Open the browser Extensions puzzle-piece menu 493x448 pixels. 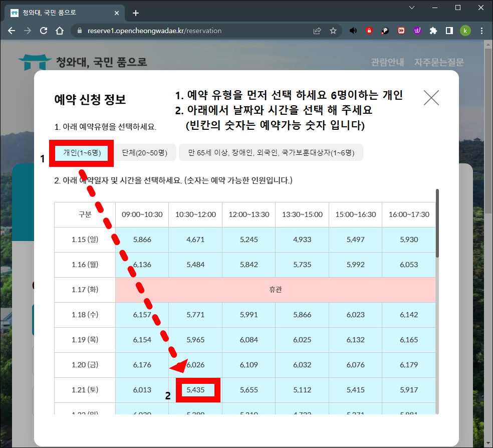coord(433,31)
